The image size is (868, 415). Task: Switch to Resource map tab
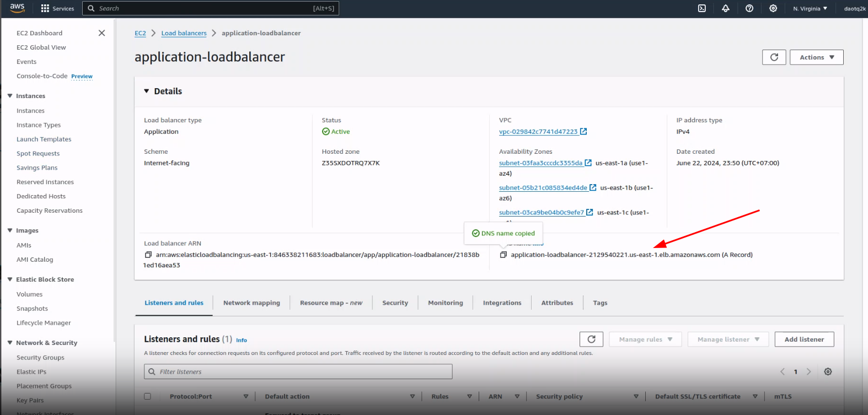(x=331, y=303)
